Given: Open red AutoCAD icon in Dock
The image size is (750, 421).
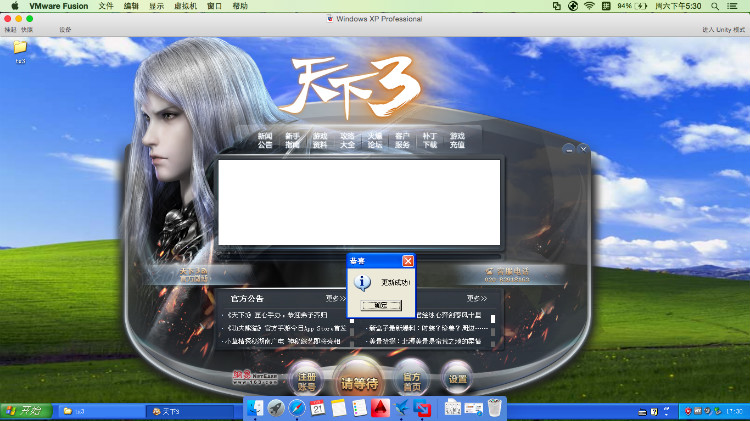Looking at the screenshot, I should 380,408.
